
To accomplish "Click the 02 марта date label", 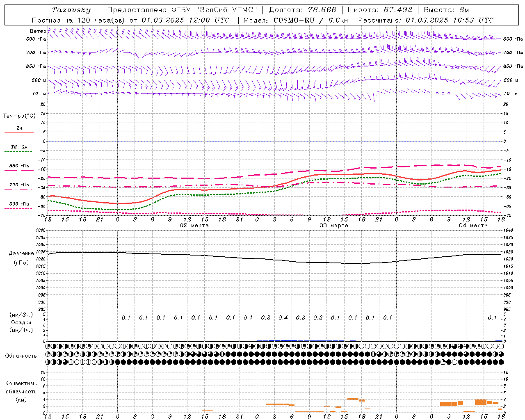I will (194, 226).
